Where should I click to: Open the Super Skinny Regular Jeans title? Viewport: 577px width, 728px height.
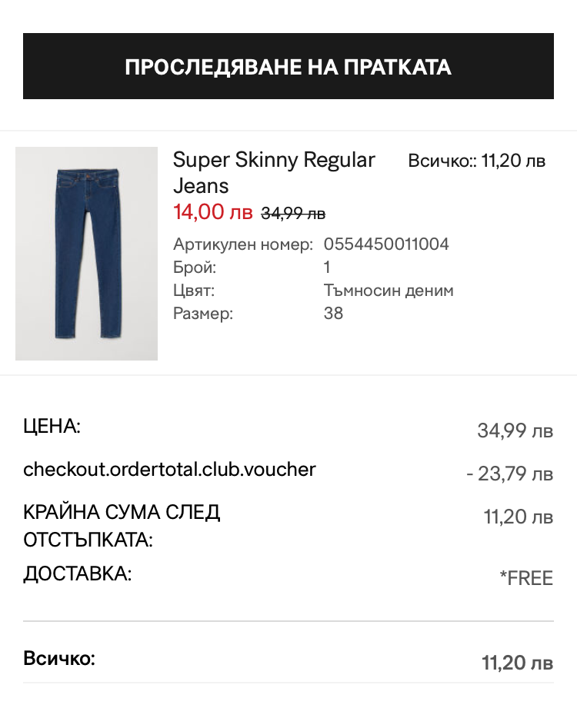click(x=274, y=172)
